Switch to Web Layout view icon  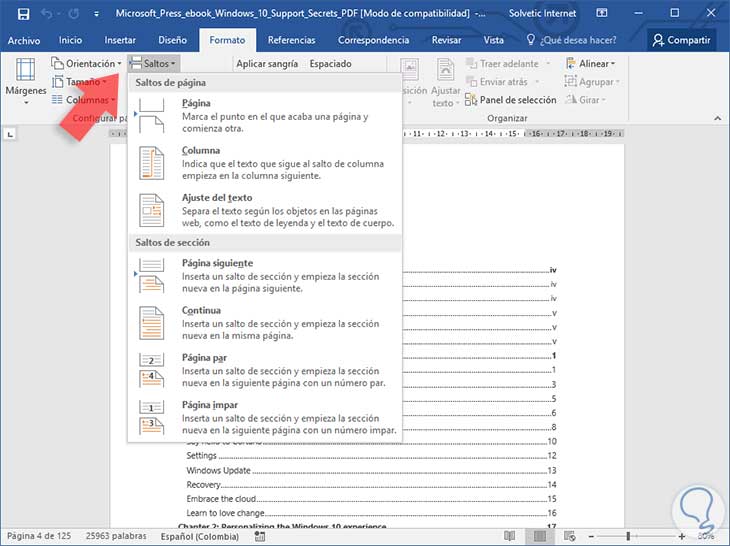pyautogui.click(x=569, y=536)
